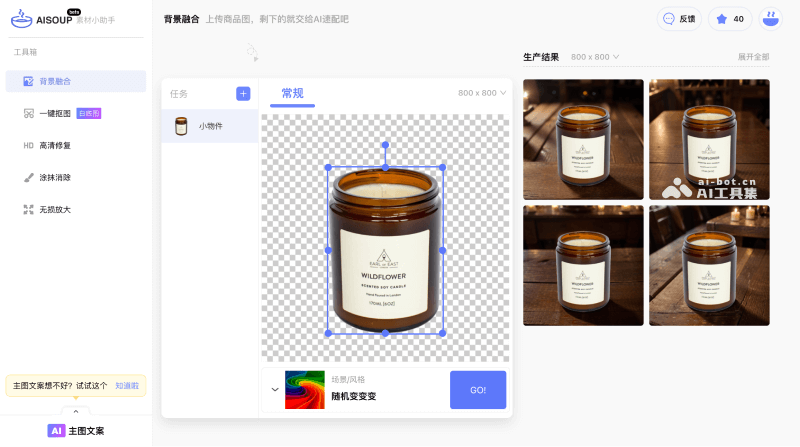Viewport: 800px width, 447px height.
Task: Select the 涂抹消除 erase tool
Action: (54, 177)
